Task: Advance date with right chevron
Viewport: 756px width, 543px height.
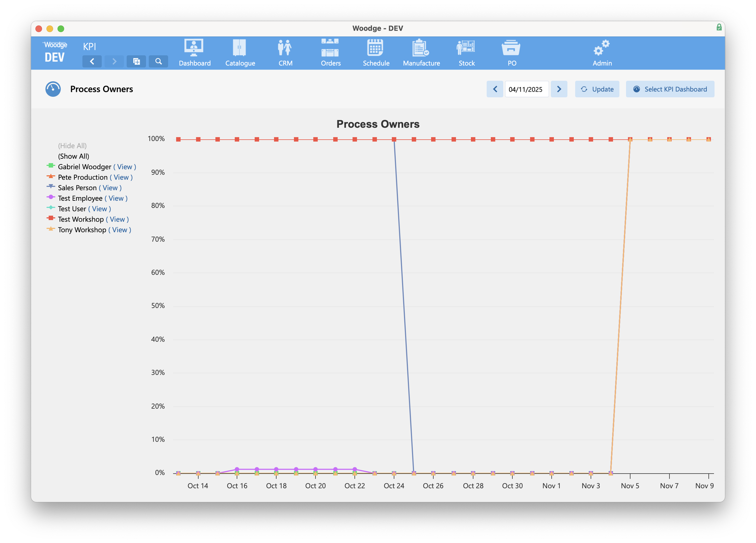Action: (559, 89)
